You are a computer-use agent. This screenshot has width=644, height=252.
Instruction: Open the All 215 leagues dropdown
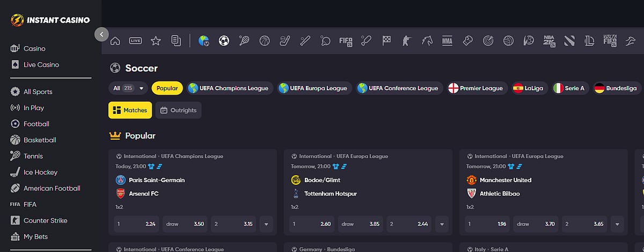coord(128,88)
